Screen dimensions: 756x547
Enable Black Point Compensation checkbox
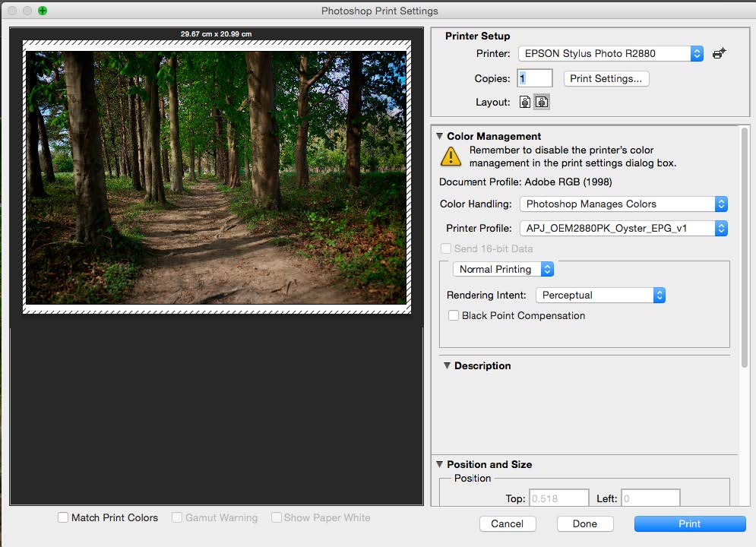454,315
